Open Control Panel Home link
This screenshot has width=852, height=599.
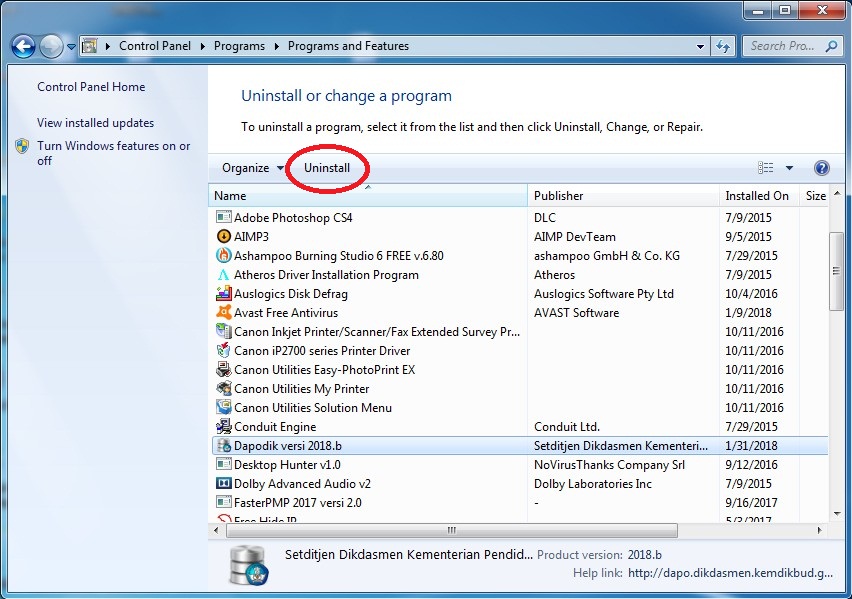(91, 87)
